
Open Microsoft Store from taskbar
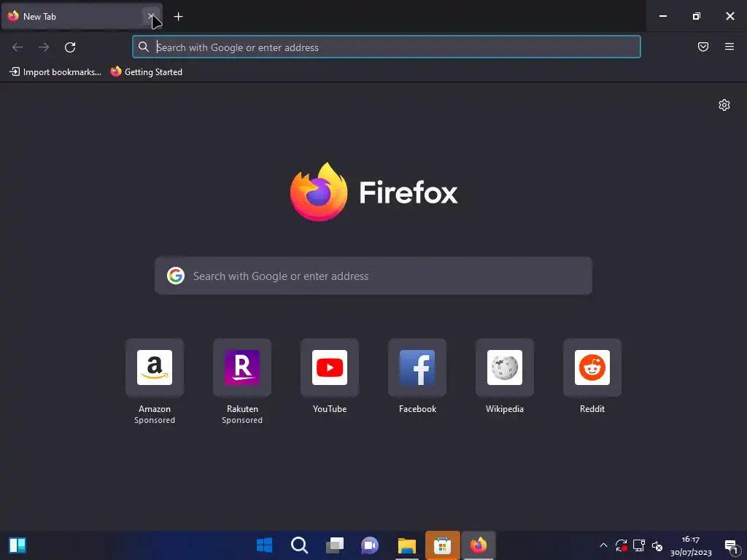point(443,545)
